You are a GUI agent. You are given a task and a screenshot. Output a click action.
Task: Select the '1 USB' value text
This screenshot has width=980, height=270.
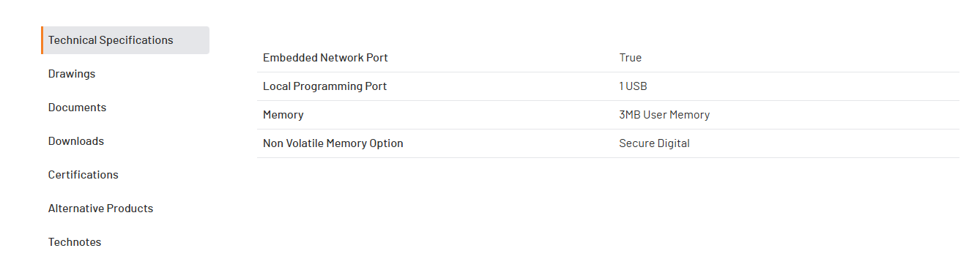point(633,86)
